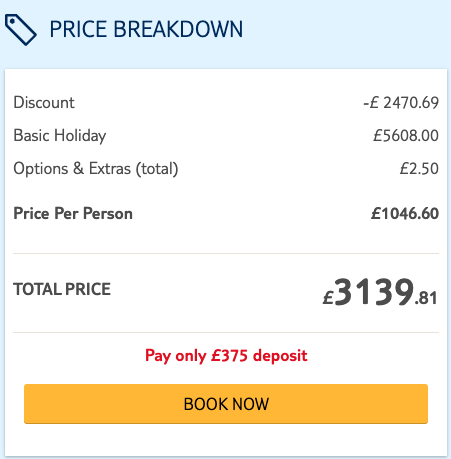
Task: Click the Basic Holiday price £5608.00
Action: point(406,136)
